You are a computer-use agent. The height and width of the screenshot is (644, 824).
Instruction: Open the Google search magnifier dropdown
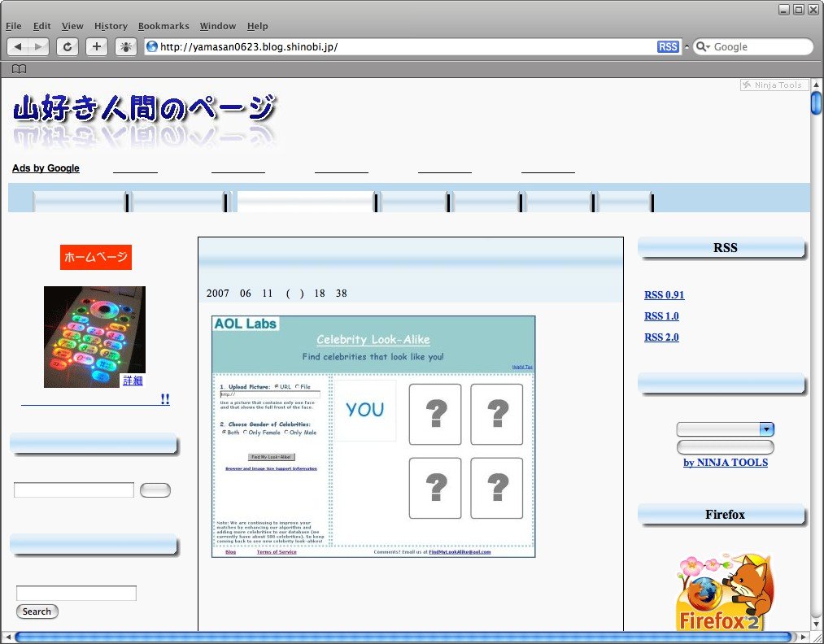(703, 46)
